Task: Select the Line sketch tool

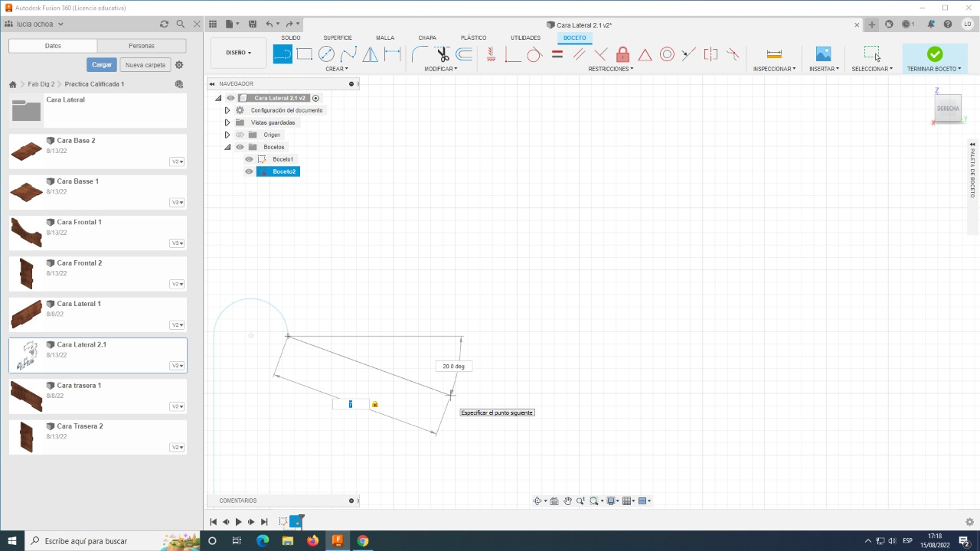Action: click(x=283, y=54)
